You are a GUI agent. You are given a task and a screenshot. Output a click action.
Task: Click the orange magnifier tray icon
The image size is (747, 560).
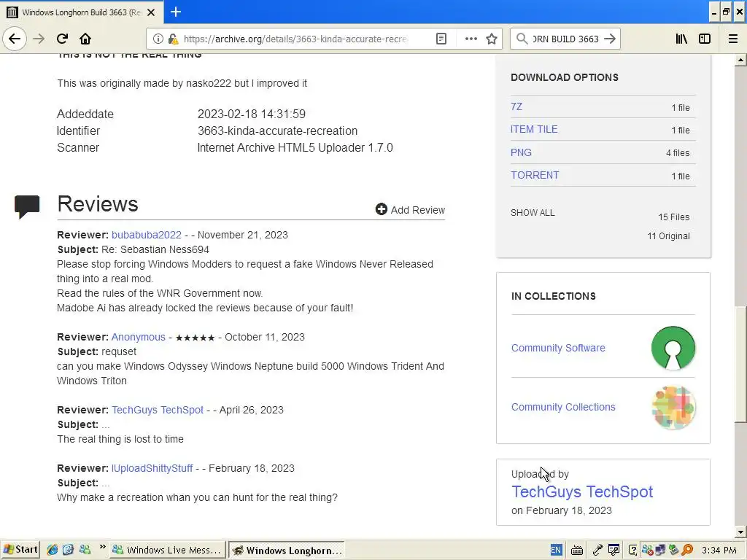coord(687,550)
